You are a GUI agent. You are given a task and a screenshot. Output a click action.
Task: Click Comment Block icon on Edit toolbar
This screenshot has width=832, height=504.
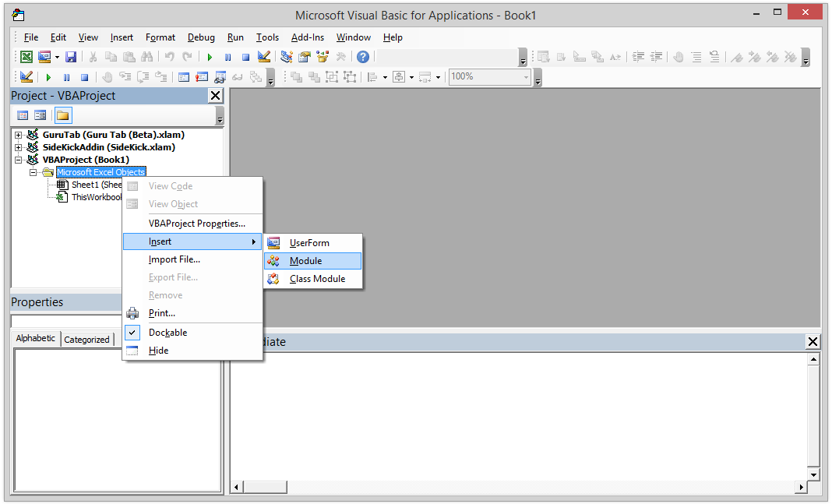[x=696, y=57]
